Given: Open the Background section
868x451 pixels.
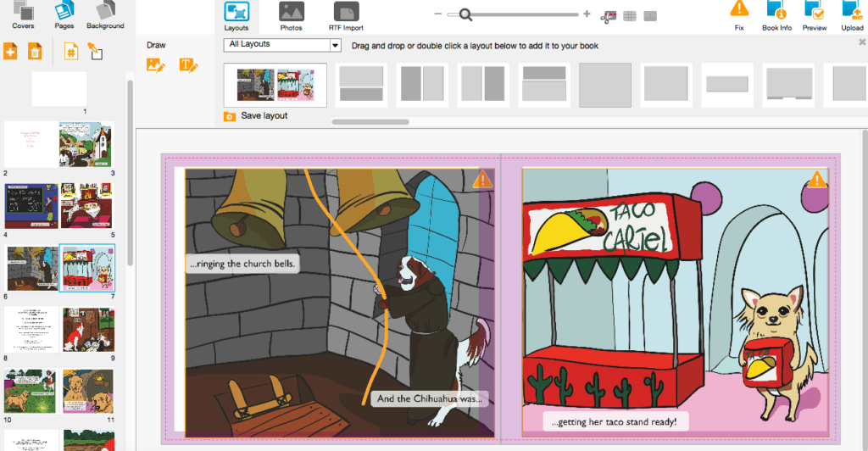Looking at the screenshot, I should [105, 15].
